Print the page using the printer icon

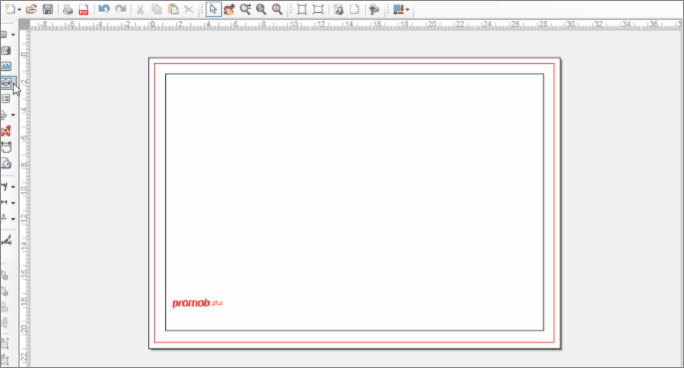click(x=68, y=9)
